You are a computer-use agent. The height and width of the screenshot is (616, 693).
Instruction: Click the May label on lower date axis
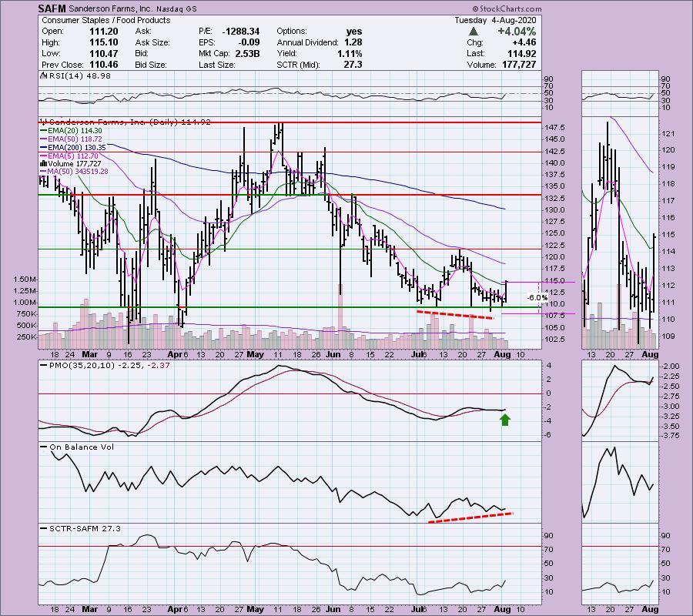pos(256,609)
